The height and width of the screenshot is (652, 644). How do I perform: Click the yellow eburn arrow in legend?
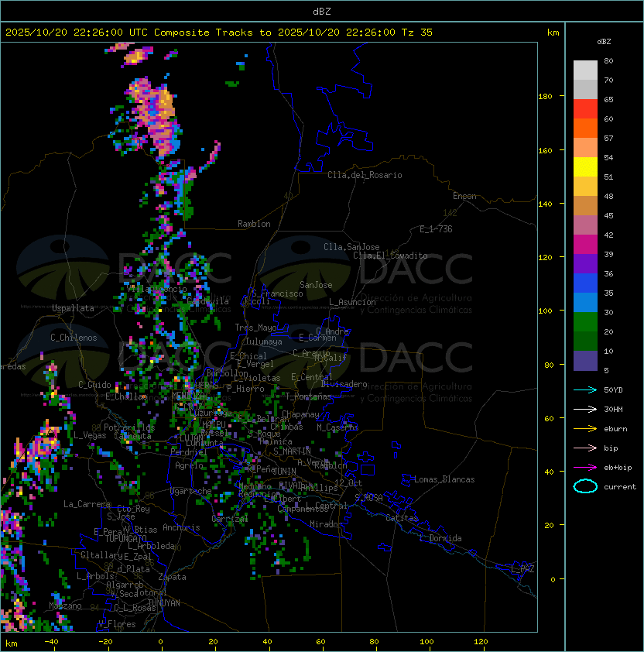pos(585,429)
